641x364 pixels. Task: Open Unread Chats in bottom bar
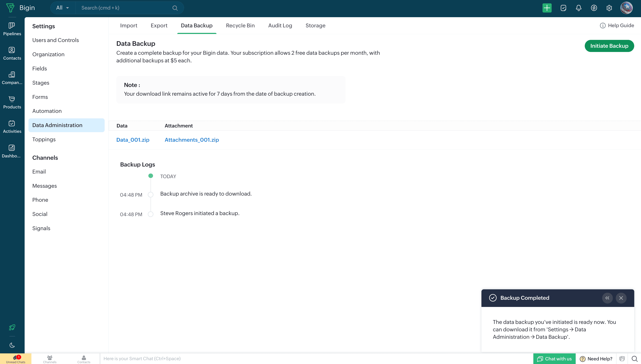[x=15, y=359]
